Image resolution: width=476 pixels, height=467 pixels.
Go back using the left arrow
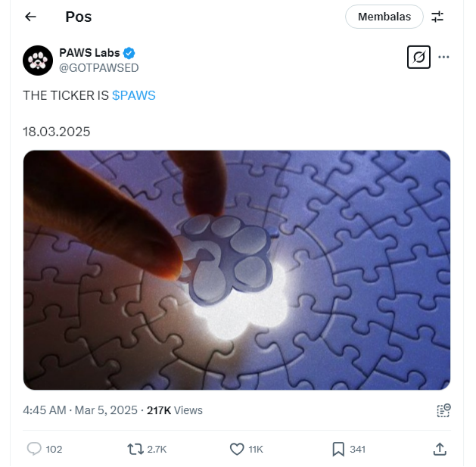point(30,17)
